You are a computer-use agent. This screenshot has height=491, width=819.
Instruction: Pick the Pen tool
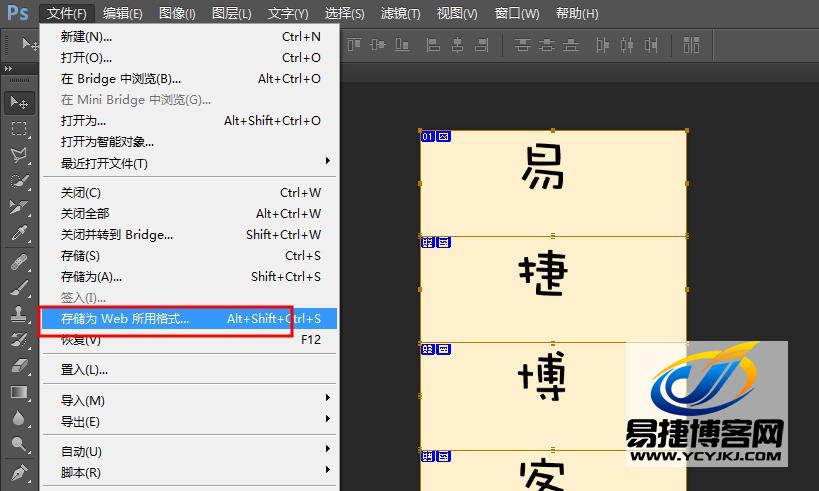(18, 471)
